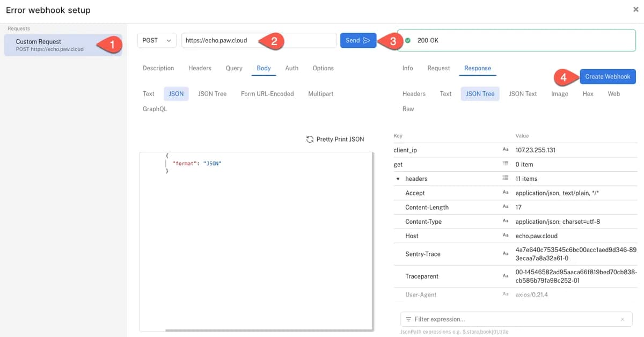This screenshot has height=337, width=644.
Task: Select Form URL-Encoded body type
Action: tap(267, 94)
